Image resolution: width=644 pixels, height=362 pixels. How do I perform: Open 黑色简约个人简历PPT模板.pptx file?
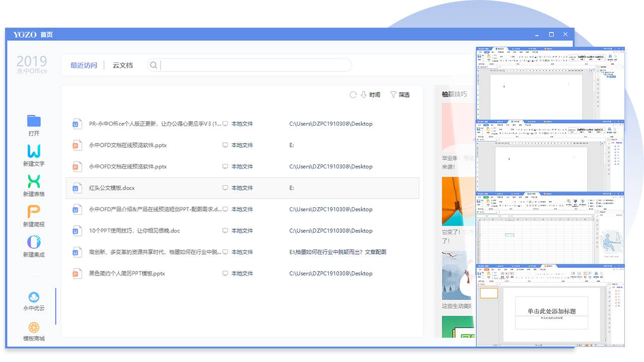click(127, 274)
